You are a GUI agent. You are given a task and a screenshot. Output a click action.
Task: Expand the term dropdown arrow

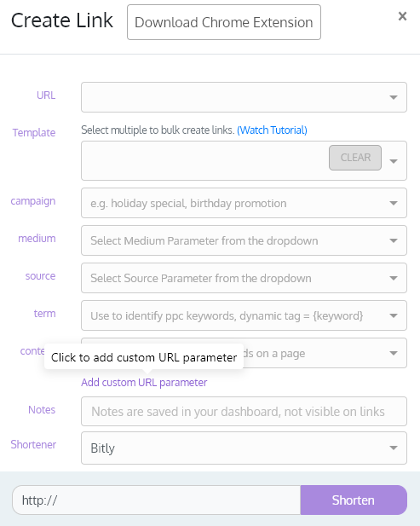pos(394,315)
